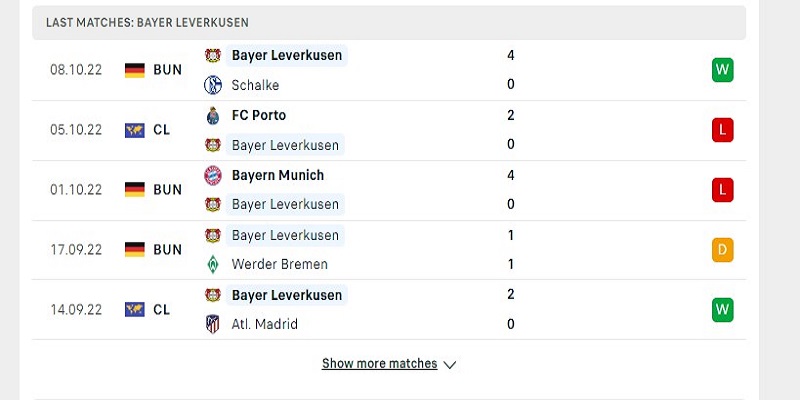Select Werder Bremen team name
The height and width of the screenshot is (400, 800).
(280, 264)
